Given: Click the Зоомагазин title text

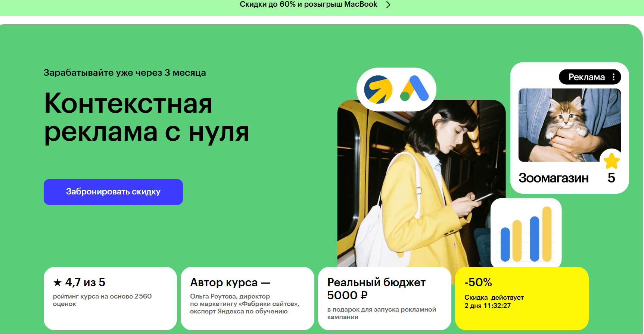Looking at the screenshot, I should point(553,178).
